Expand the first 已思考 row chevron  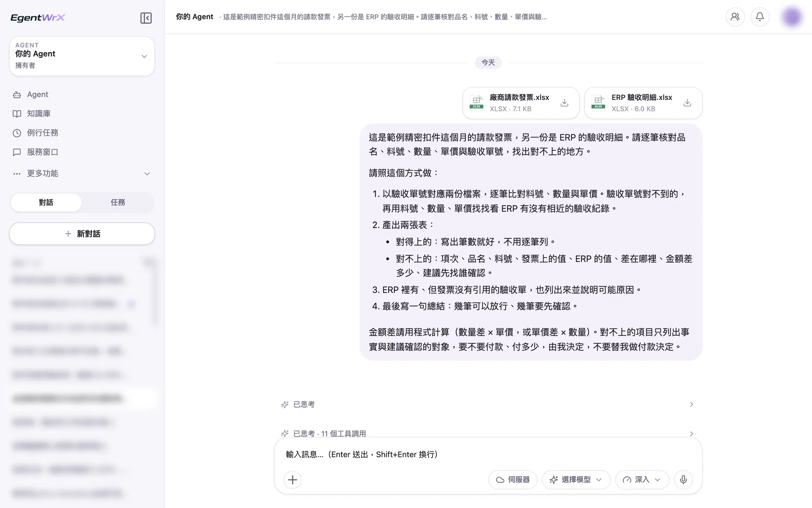point(691,405)
